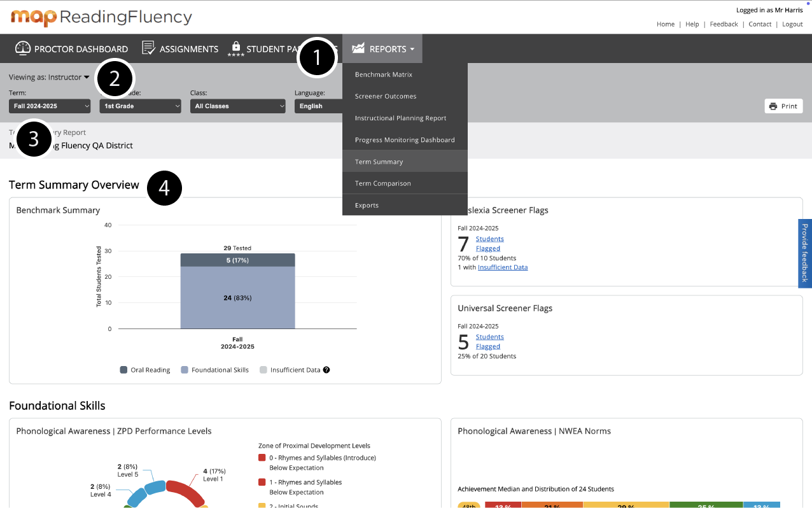
Task: Click the Oral Reading legend marker
Action: [x=124, y=369]
